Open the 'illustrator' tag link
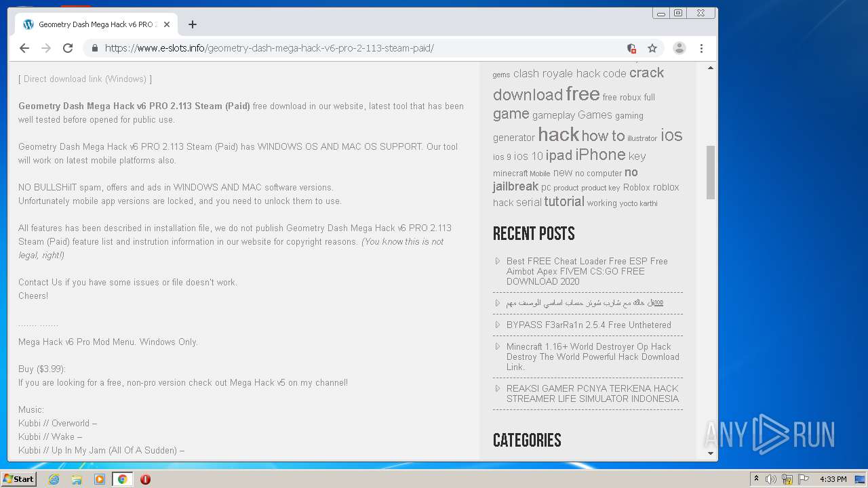This screenshot has width=868, height=488. pos(642,138)
